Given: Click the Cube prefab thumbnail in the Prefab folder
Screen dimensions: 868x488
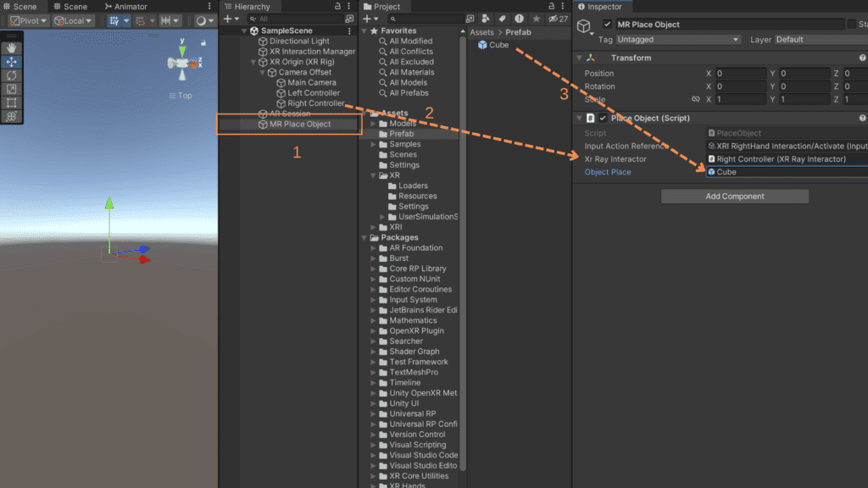Looking at the screenshot, I should [x=484, y=45].
